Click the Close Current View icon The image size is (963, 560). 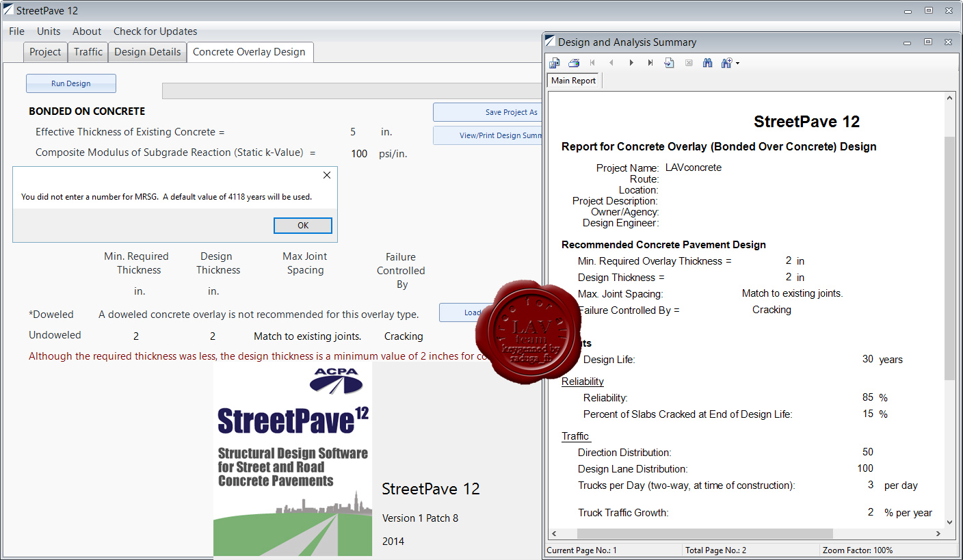(x=689, y=63)
